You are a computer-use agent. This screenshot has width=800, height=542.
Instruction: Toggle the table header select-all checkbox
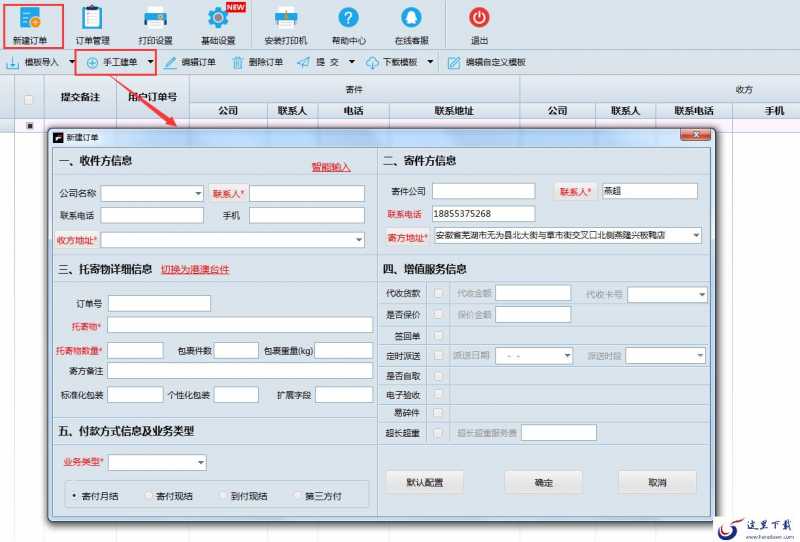pos(29,100)
